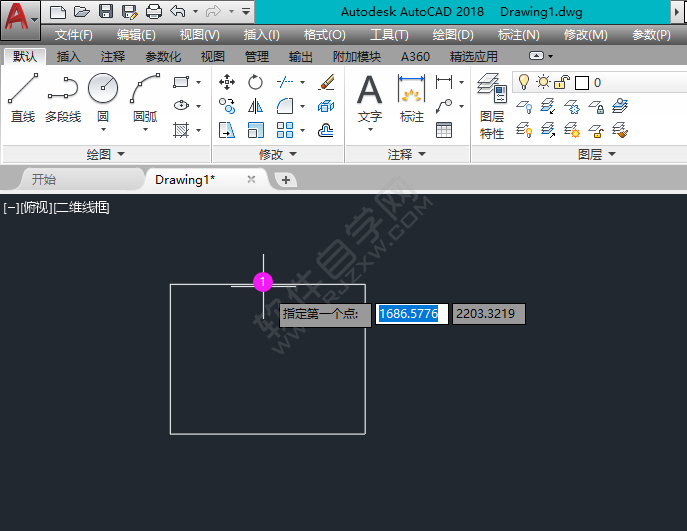Image resolution: width=687 pixels, height=531 pixels.
Task: Select the Array tool icon
Action: point(285,130)
